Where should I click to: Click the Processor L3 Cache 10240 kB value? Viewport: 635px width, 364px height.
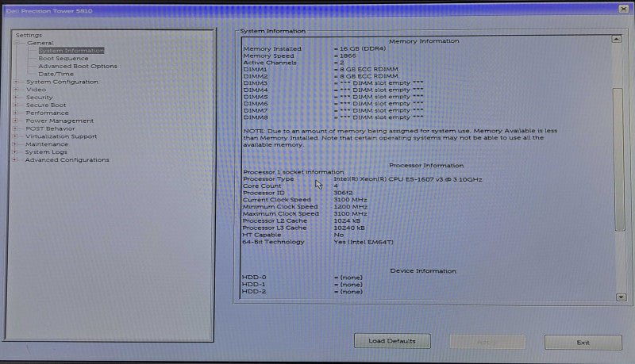349,228
